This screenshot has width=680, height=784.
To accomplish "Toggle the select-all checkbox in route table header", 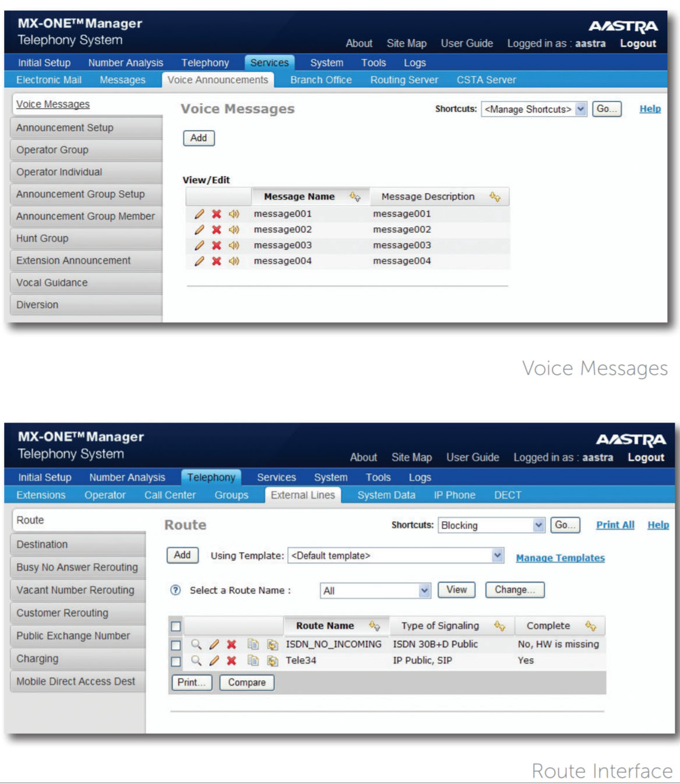I will click(176, 627).
